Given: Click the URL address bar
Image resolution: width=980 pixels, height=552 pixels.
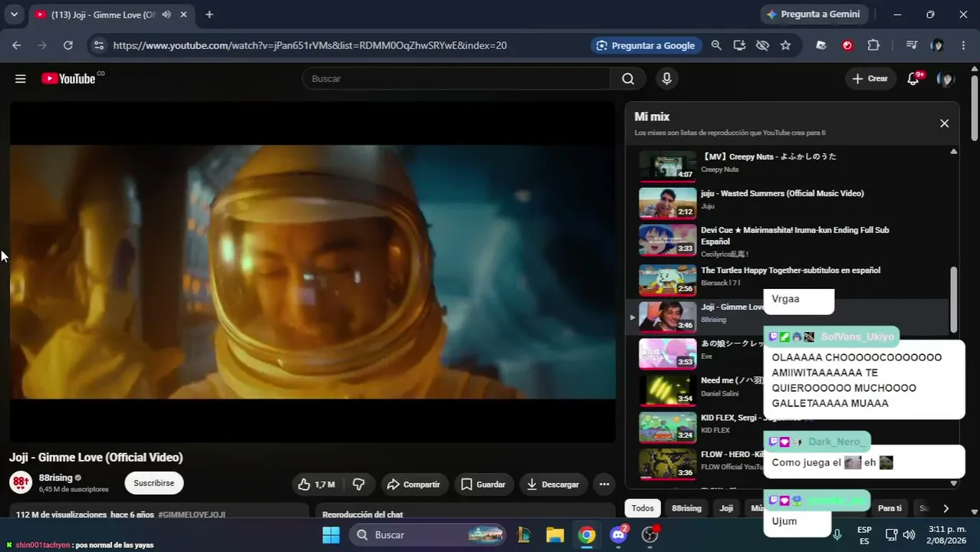Looking at the screenshot, I should 310,45.
